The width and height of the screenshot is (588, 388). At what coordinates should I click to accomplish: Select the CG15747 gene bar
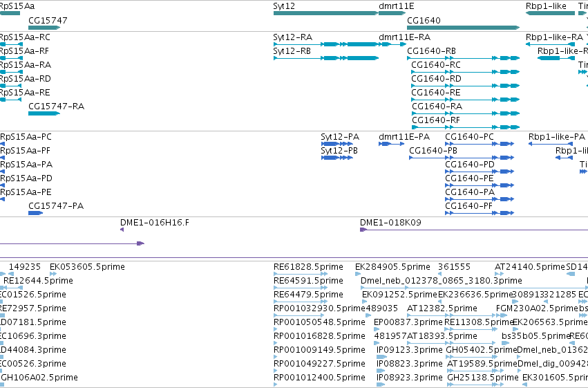44,28
